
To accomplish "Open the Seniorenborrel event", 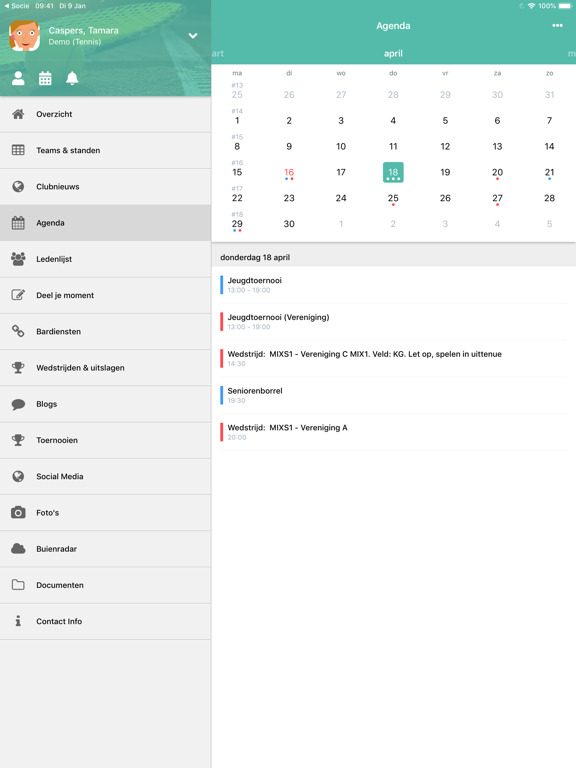I will pos(393,395).
